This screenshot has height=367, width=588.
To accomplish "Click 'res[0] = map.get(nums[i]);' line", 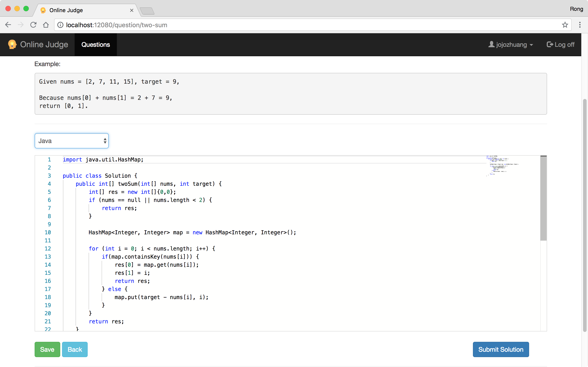I will (157, 265).
